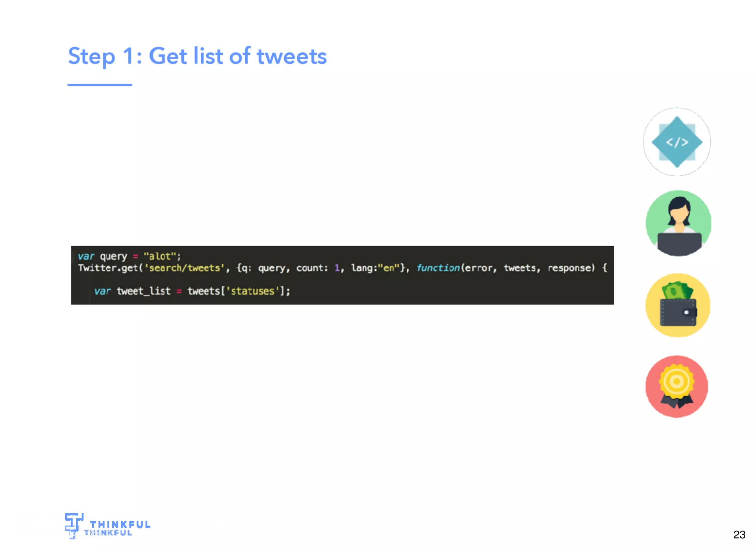Click the 'statuses' string in code
This screenshot has height=551, width=756.
(x=252, y=291)
